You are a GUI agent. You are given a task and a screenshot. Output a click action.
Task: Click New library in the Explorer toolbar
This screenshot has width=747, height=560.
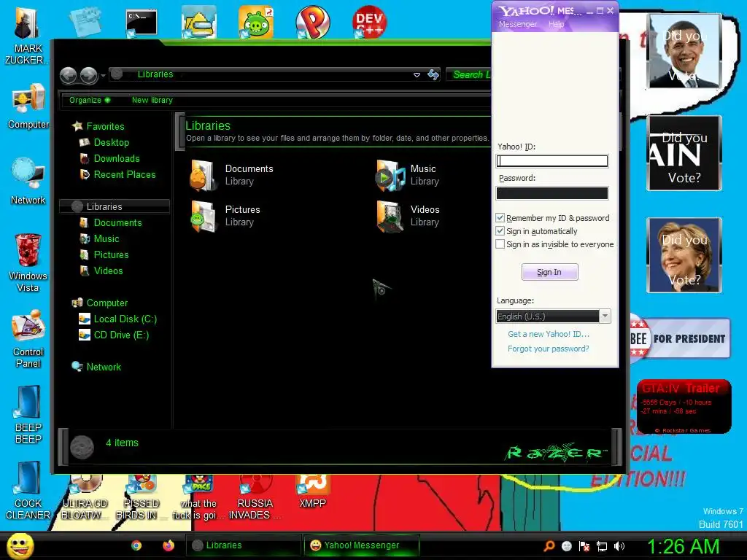[152, 100]
